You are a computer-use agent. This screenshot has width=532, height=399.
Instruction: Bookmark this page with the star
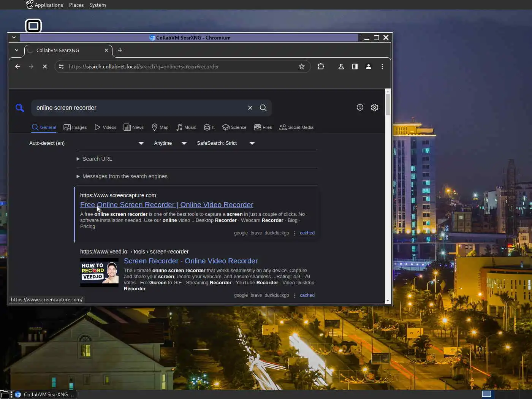pos(302,66)
